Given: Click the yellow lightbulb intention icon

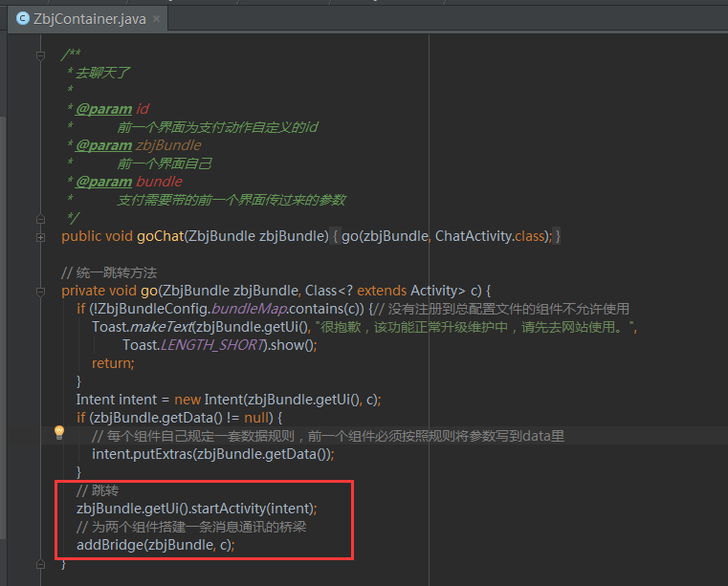Looking at the screenshot, I should pos(59,432).
